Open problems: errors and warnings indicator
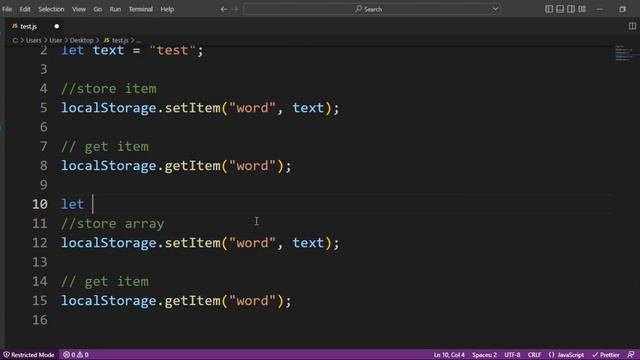Viewport: 640px width, 360px height. point(76,355)
